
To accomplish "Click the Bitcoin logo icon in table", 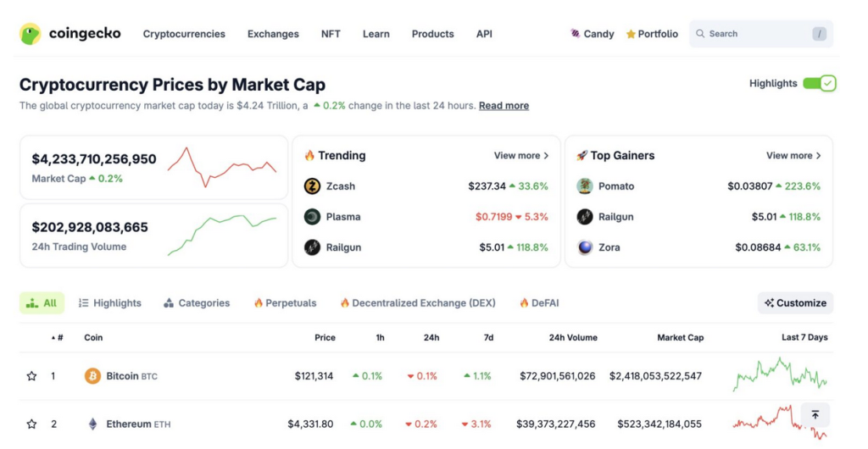I will (92, 376).
